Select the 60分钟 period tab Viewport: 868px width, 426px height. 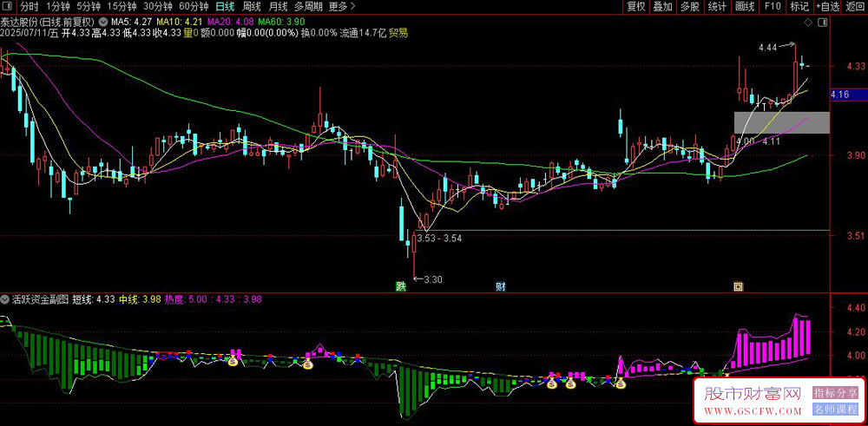(x=194, y=7)
